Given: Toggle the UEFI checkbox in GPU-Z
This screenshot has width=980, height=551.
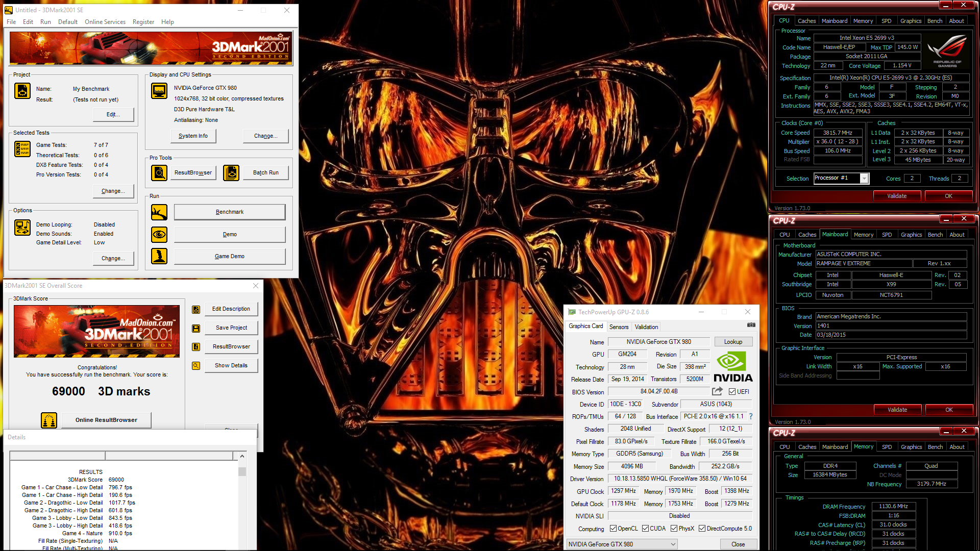Looking at the screenshot, I should coord(732,392).
